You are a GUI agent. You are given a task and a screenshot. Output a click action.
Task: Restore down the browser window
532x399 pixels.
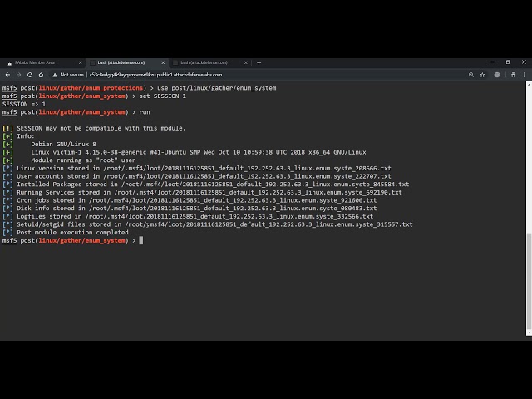[508, 62]
